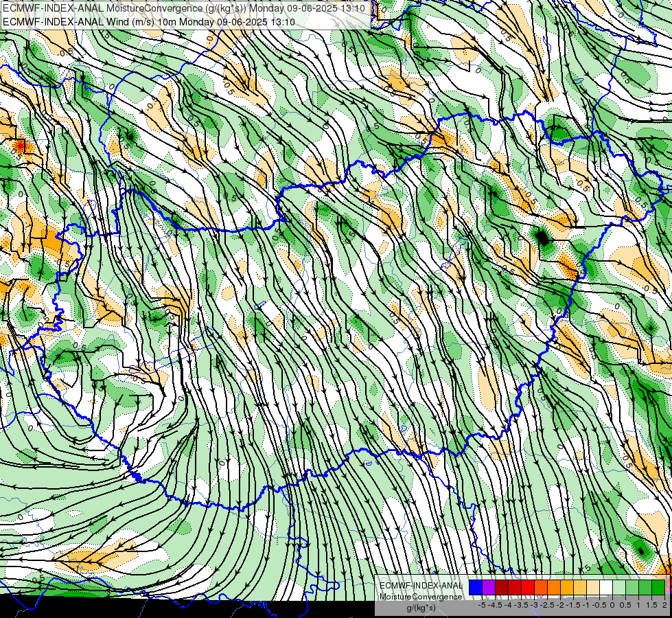This screenshot has height=618, width=672.
Task: Click the g/(kg*s) unit label in legend
Action: pyautogui.click(x=421, y=608)
